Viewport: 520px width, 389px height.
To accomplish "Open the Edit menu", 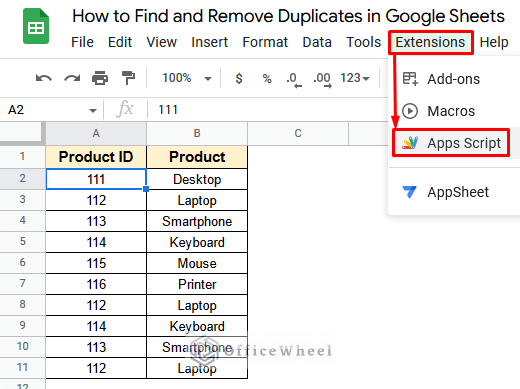I will [x=120, y=42].
